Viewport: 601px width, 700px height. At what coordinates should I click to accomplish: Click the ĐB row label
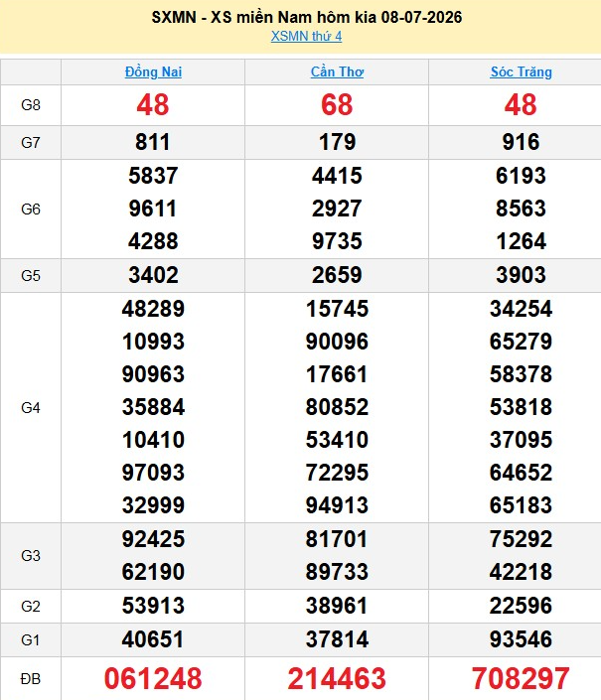point(31,679)
